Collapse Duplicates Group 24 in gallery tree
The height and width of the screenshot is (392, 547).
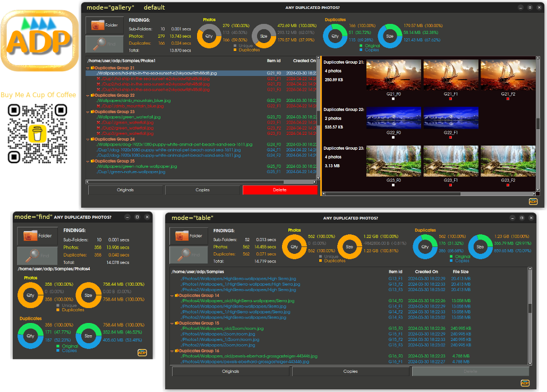(88, 139)
